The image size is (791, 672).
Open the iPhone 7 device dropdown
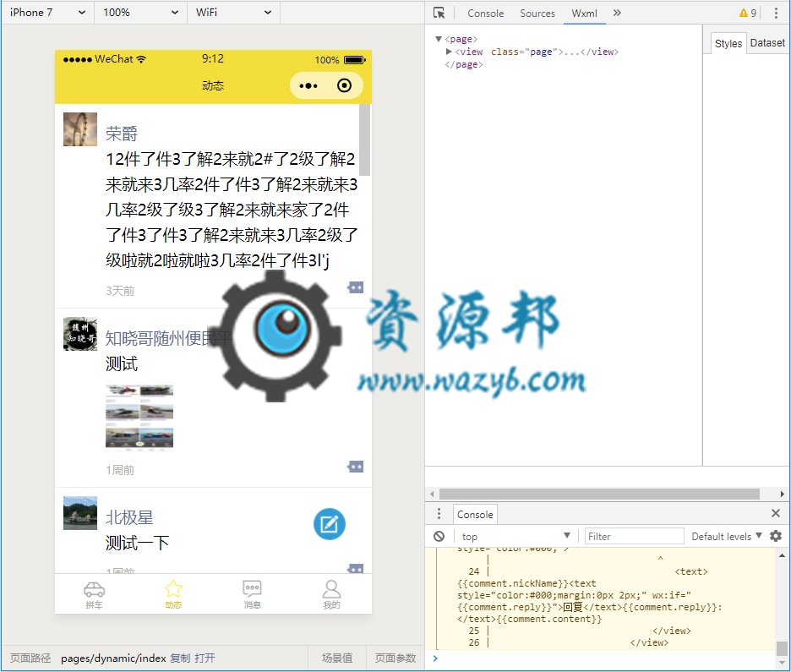[x=47, y=13]
